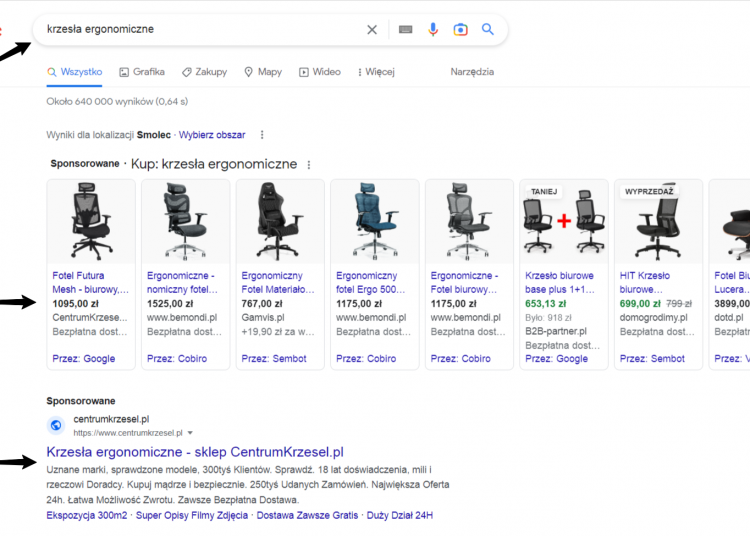This screenshot has width=750, height=536.
Task: Switch to the Zakupy tab
Action: (x=204, y=72)
